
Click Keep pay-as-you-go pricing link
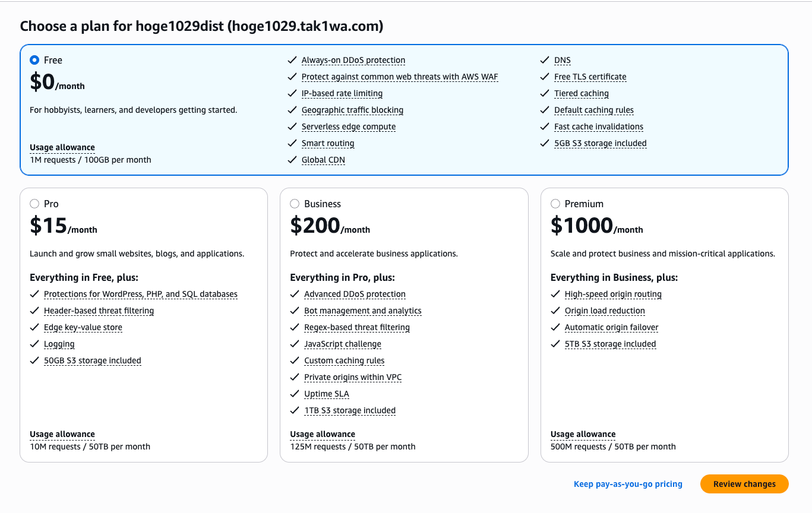[628, 484]
